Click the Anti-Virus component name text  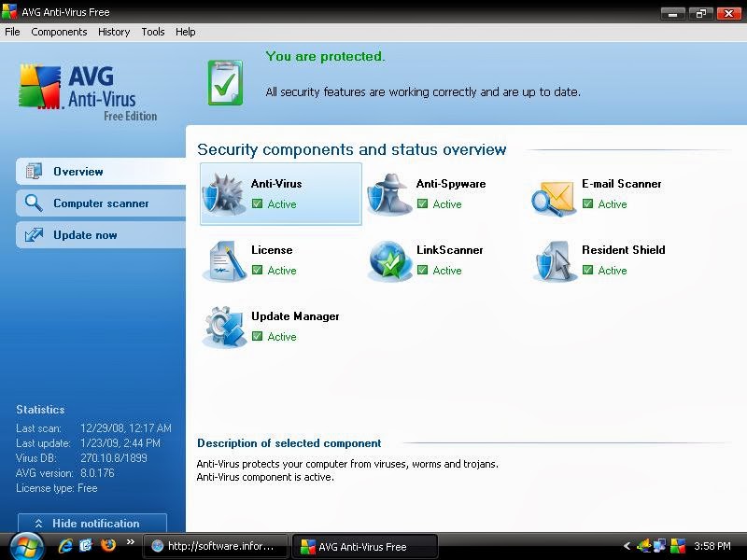click(x=276, y=183)
